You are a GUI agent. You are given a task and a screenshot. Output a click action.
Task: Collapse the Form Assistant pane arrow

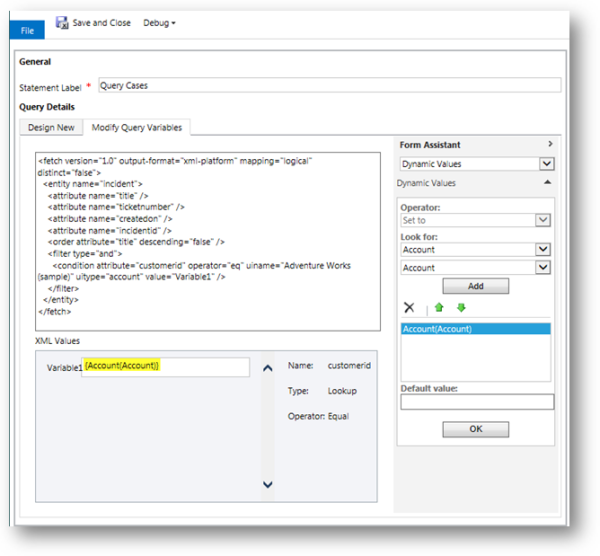click(x=550, y=144)
